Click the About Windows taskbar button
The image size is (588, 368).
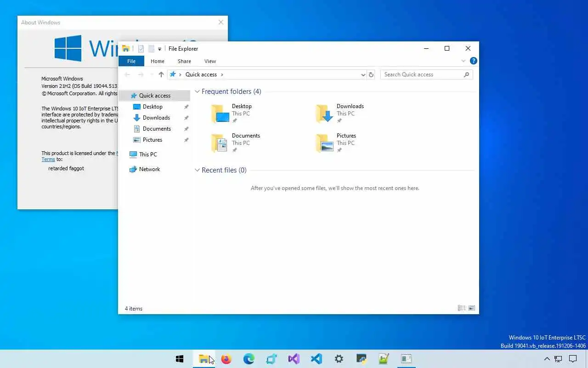tap(406, 359)
